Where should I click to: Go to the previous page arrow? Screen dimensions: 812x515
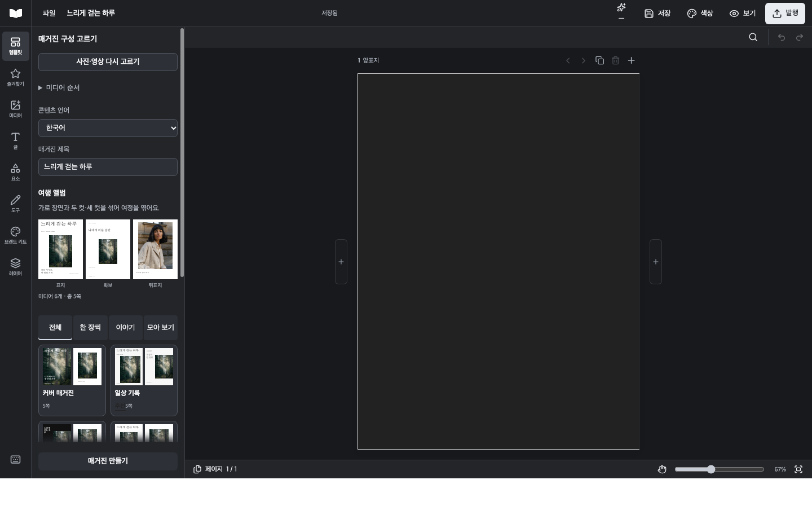click(x=568, y=60)
